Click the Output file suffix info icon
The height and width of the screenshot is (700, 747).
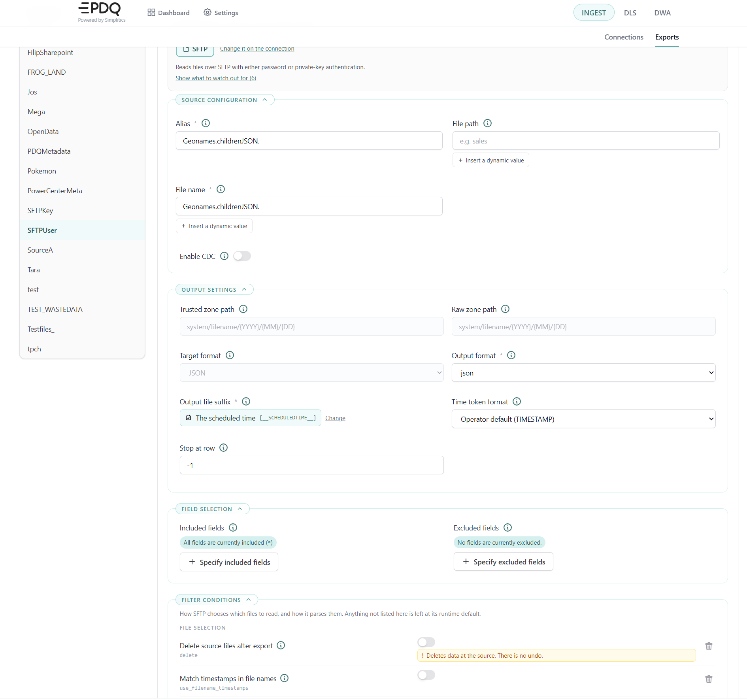246,402
